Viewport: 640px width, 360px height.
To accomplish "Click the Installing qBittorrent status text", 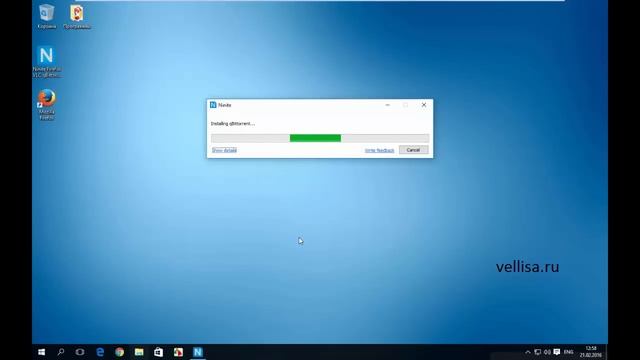I will [x=233, y=124].
